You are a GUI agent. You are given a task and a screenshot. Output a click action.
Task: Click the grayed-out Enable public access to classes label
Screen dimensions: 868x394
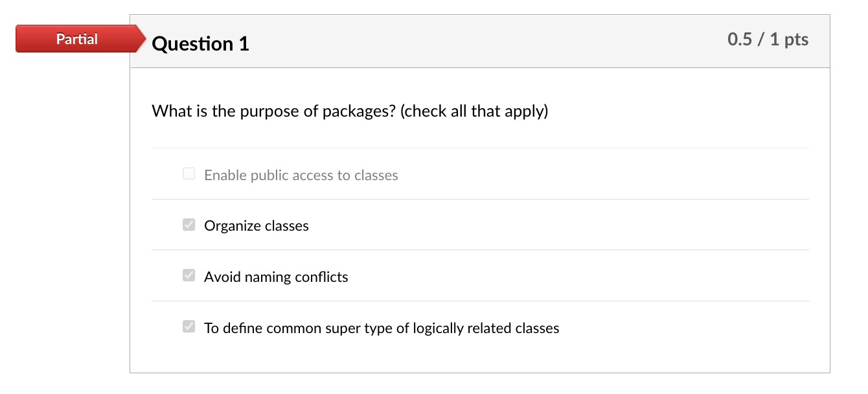coord(301,175)
